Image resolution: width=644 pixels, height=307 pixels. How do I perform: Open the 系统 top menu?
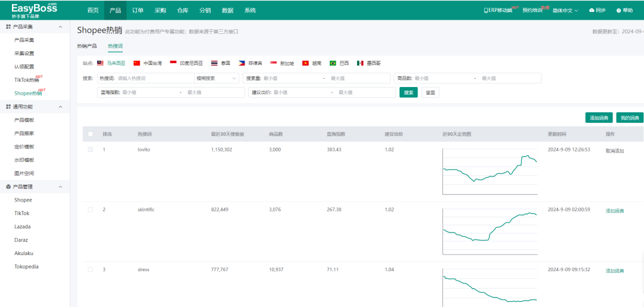[250, 10]
